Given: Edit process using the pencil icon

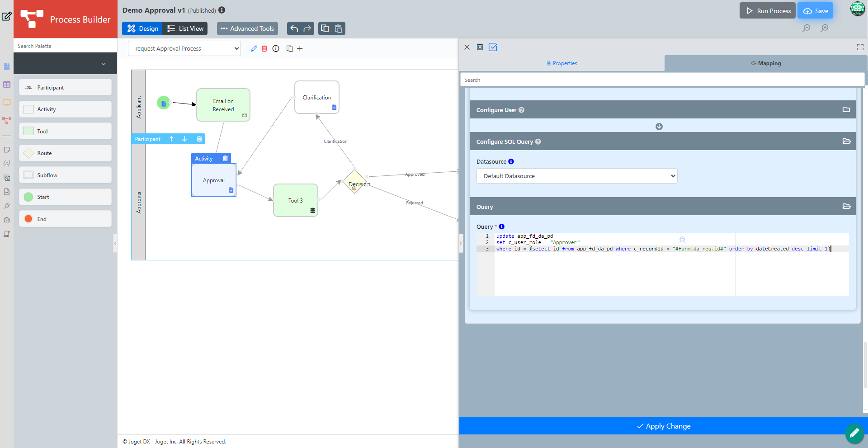Looking at the screenshot, I should [254, 48].
